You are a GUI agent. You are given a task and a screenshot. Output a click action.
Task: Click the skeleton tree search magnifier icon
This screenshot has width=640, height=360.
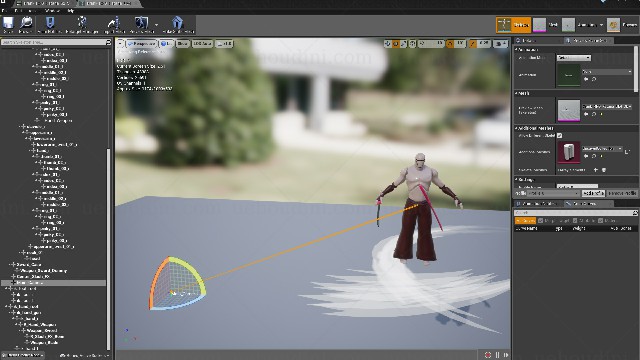tap(108, 42)
